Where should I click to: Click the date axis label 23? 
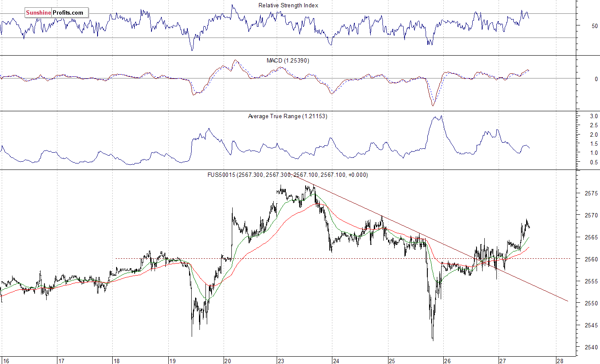point(281,361)
